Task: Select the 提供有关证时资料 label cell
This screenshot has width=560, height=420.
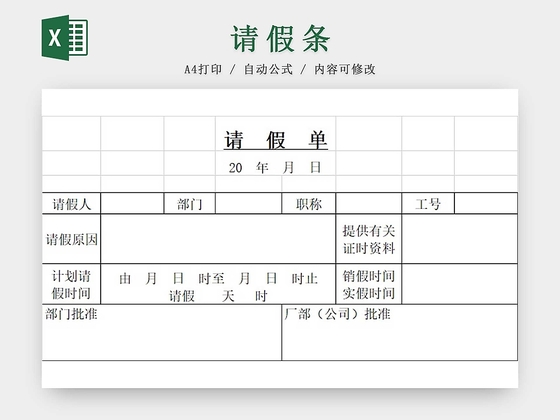Action: tap(369, 239)
